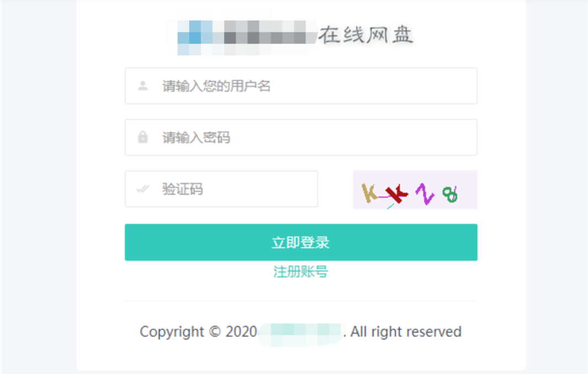This screenshot has height=374, width=588.
Task: Click the 在线网盘 title text
Action: pyautogui.click(x=365, y=35)
